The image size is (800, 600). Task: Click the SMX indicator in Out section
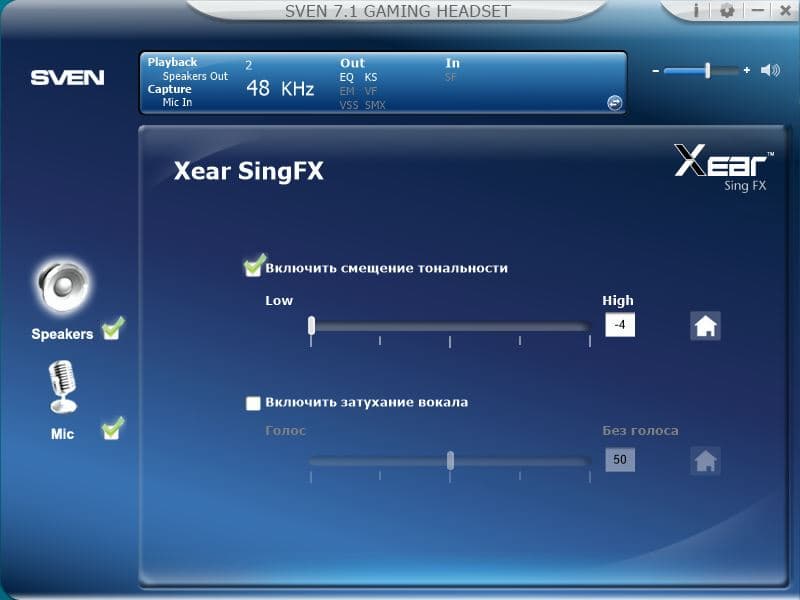(x=375, y=105)
